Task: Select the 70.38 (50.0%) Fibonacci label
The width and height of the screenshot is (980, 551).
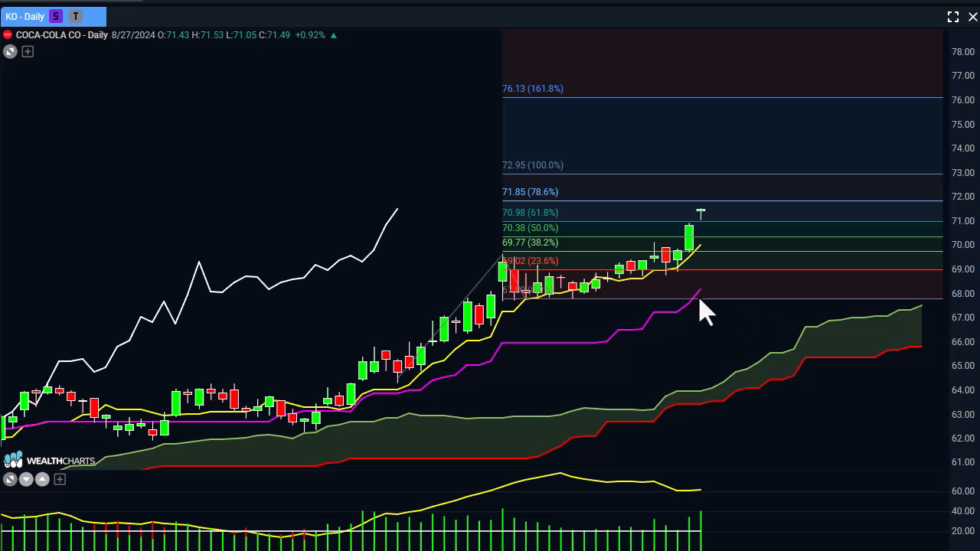Action: (x=531, y=228)
